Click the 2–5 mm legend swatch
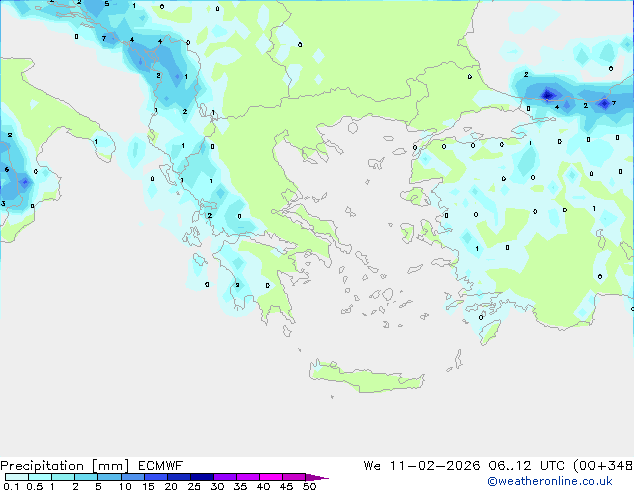The height and width of the screenshot is (490, 634). [86, 477]
